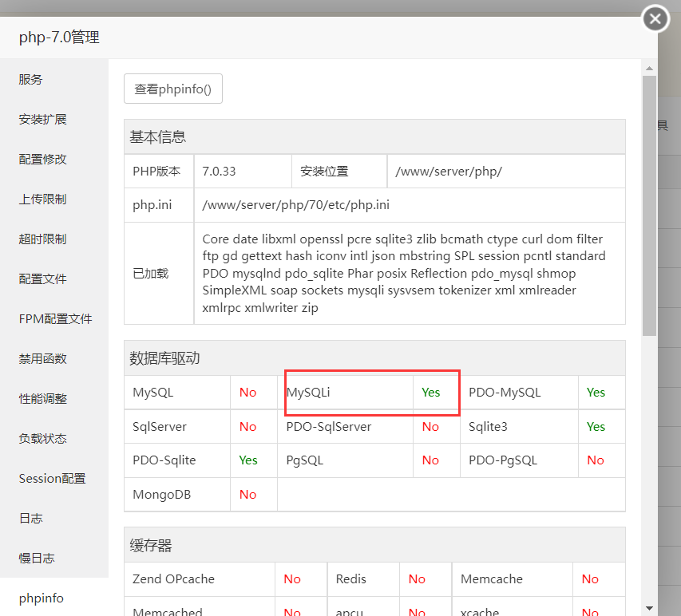The height and width of the screenshot is (616, 681).
Task: Click the php.ini path /www/server/php/70/etc/php.ini
Action: click(x=295, y=205)
